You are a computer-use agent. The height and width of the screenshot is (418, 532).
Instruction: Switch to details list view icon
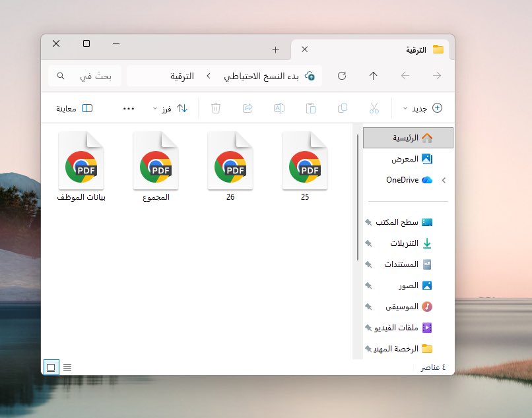[67, 367]
